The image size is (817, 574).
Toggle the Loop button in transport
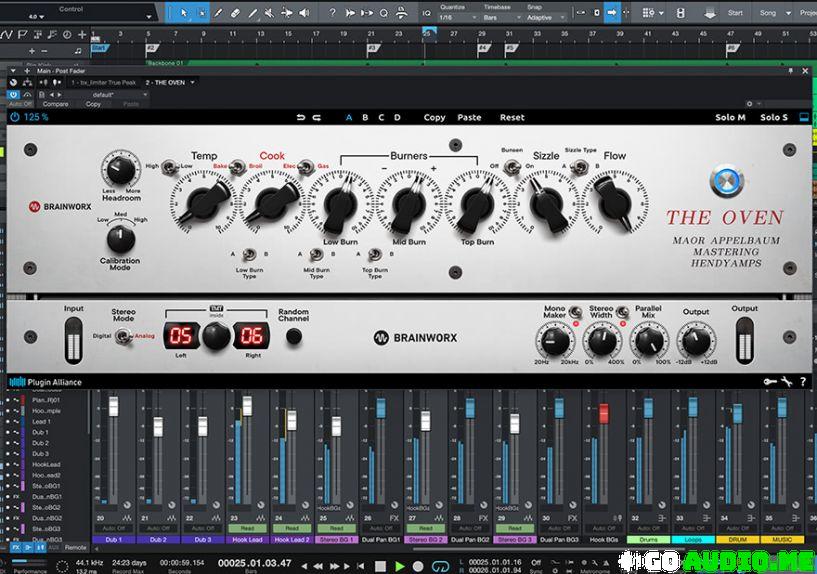pyautogui.click(x=441, y=566)
